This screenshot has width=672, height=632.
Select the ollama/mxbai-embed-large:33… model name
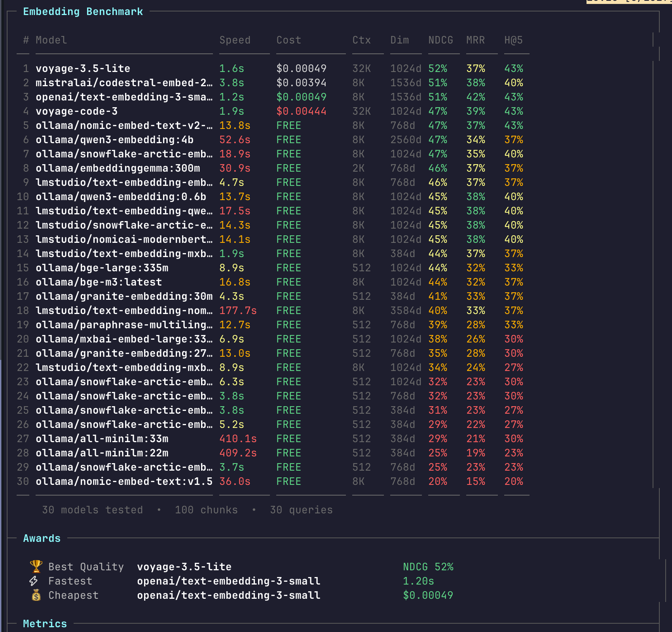coord(124,339)
